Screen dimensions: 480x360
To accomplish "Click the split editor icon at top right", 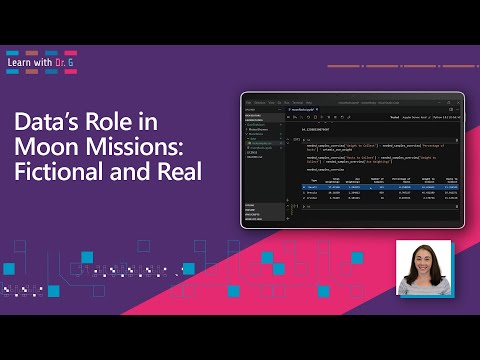I will coord(451,109).
